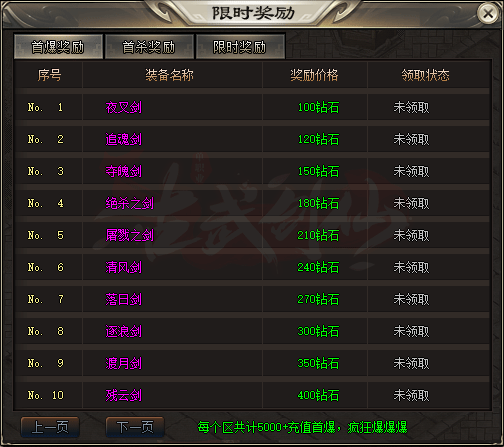Open the 首杀奖励 tab

pyautogui.click(x=149, y=47)
